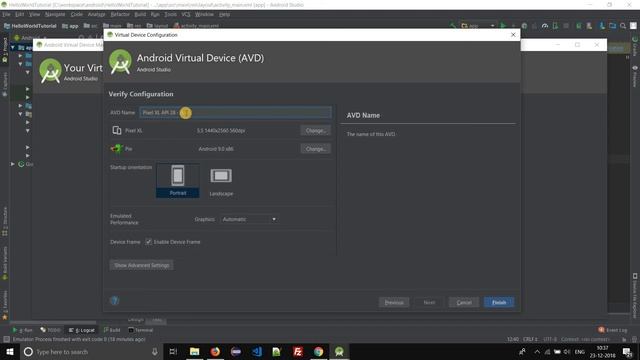
Task: Open the Tools menu
Action: [x=171, y=14]
